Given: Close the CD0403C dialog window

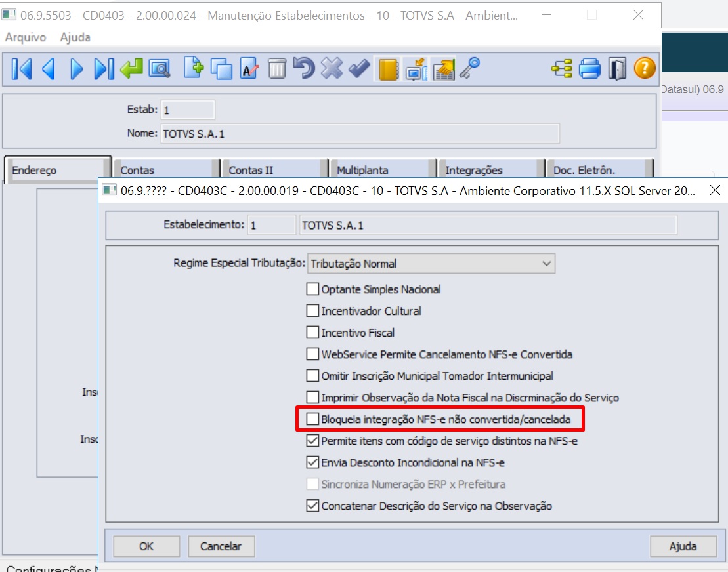Looking at the screenshot, I should tap(715, 190).
